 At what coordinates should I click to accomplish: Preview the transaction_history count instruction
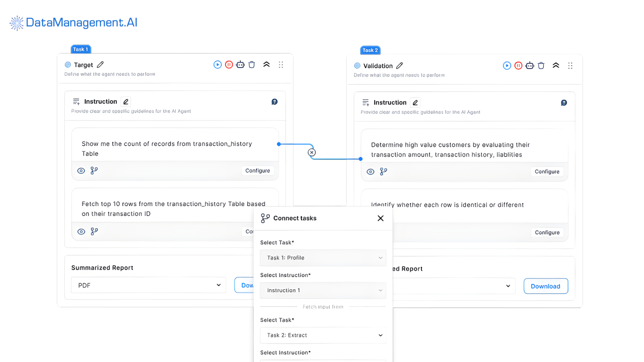coord(81,170)
